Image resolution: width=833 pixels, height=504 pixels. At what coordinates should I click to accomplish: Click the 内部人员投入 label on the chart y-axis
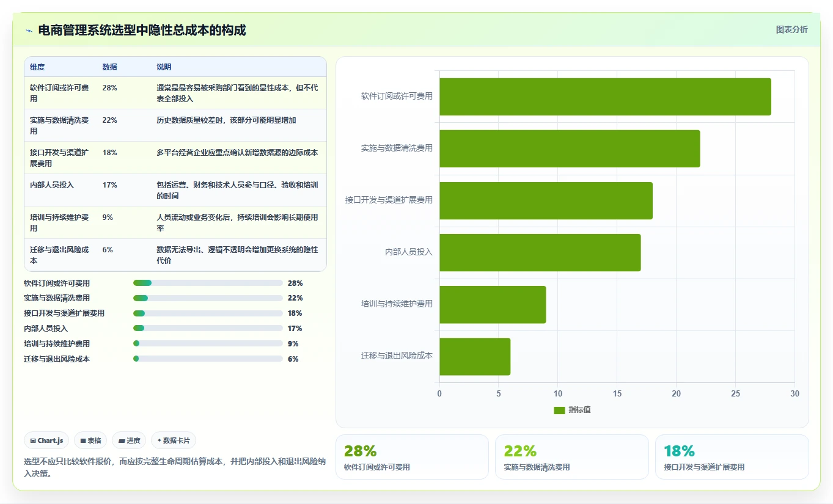pos(409,252)
